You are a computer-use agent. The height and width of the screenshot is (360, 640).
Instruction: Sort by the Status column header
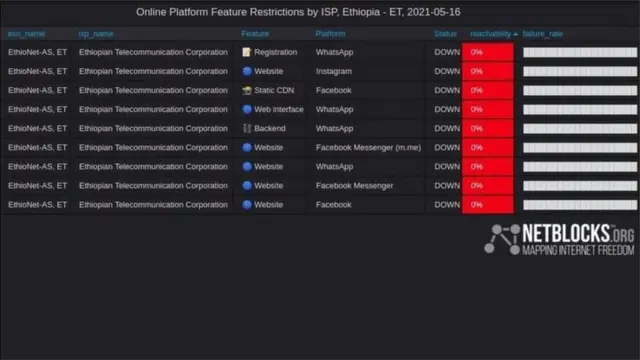point(445,34)
